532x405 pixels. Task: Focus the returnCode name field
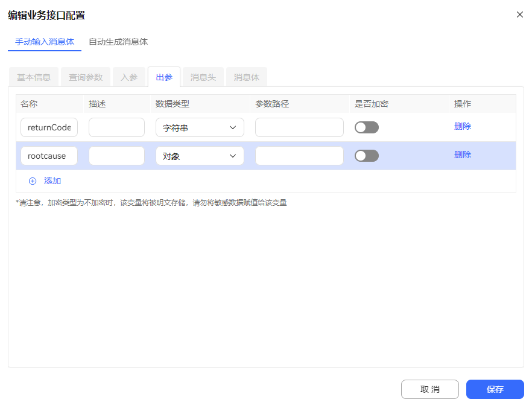(49, 127)
